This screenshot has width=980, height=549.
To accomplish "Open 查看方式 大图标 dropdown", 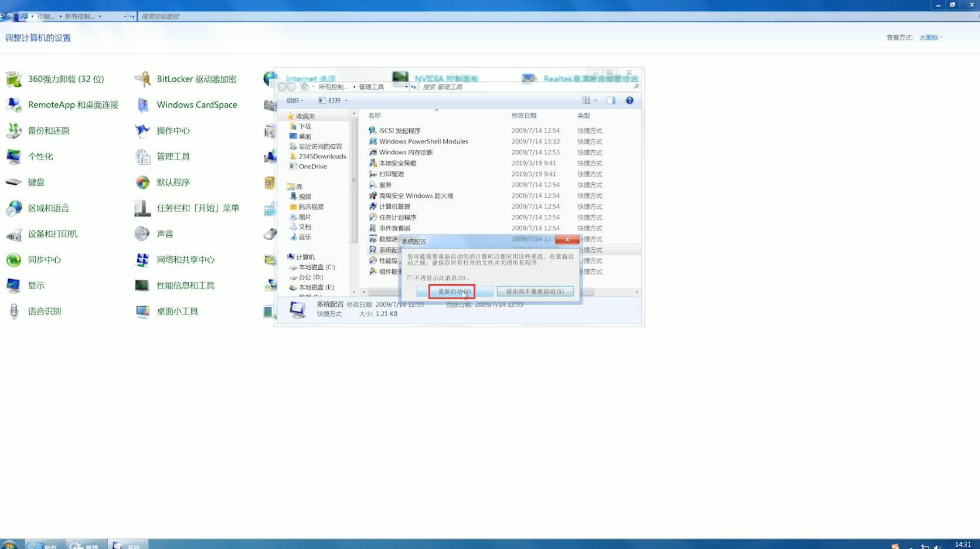I will (x=930, y=38).
